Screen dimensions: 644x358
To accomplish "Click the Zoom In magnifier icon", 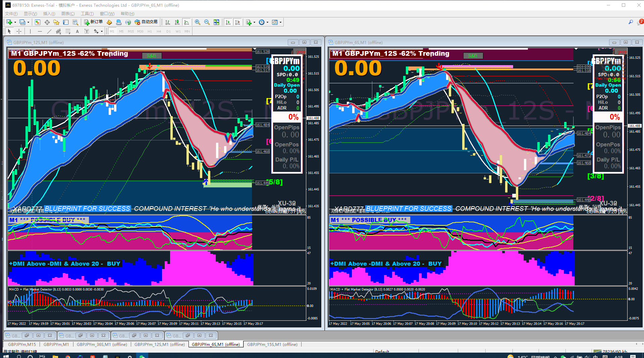I will (198, 22).
